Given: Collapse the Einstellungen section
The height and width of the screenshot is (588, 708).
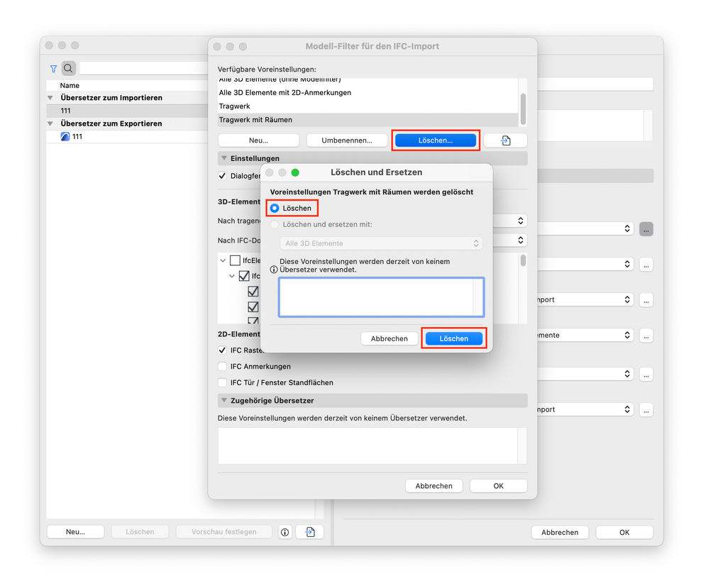Looking at the screenshot, I should pos(224,158).
